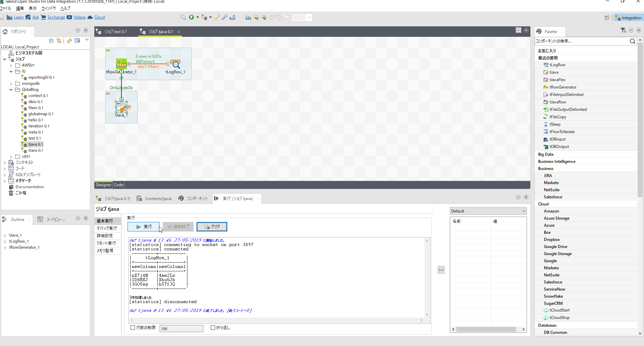Select tFileInputDelimited in the Palette
This screenshot has width=644, height=346.
tap(566, 94)
